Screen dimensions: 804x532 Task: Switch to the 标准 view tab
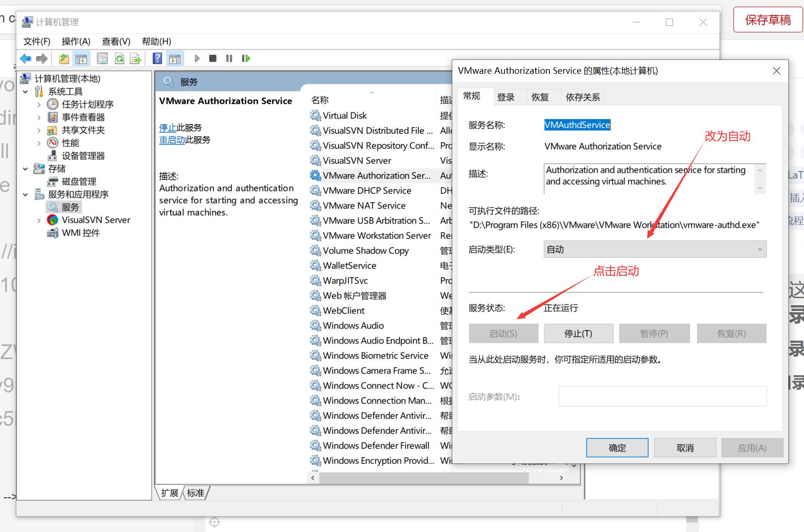click(x=195, y=493)
